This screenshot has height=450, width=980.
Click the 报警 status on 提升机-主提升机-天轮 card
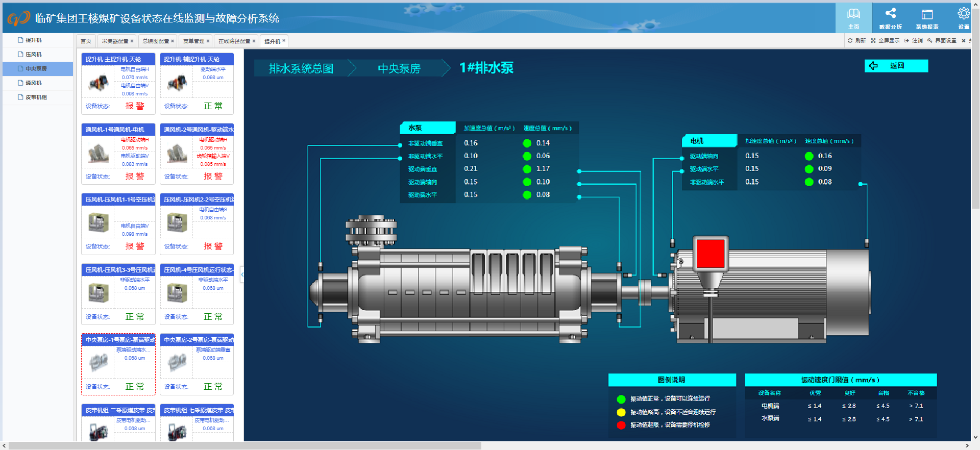click(135, 106)
